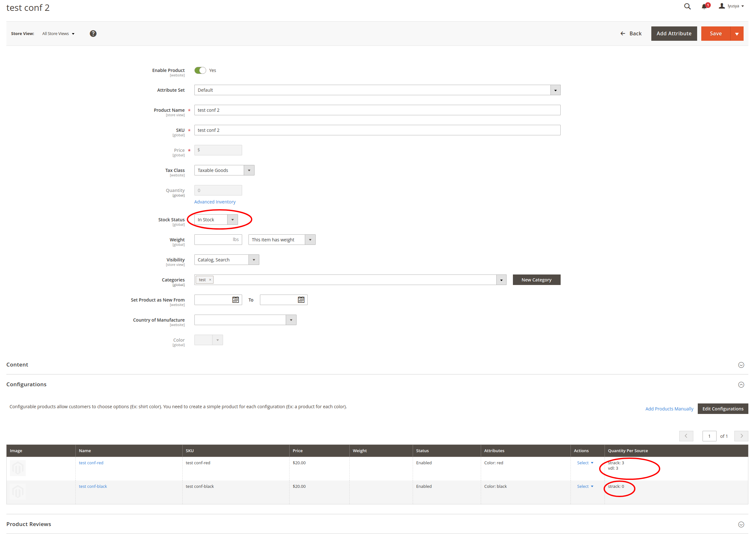Open the global admin search

pos(687,6)
